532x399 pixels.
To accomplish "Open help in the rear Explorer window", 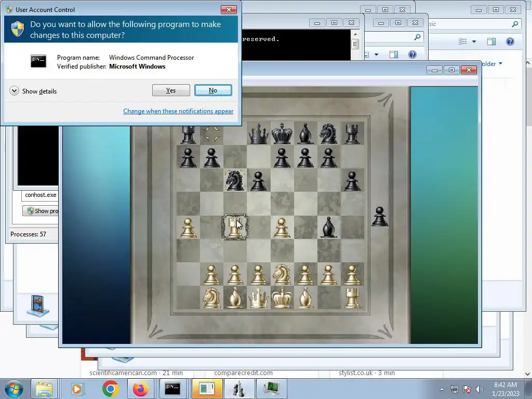I will coord(510,42).
